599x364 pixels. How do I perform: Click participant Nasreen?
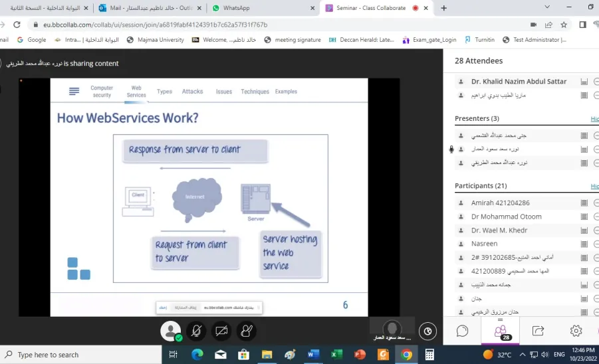pos(484,243)
